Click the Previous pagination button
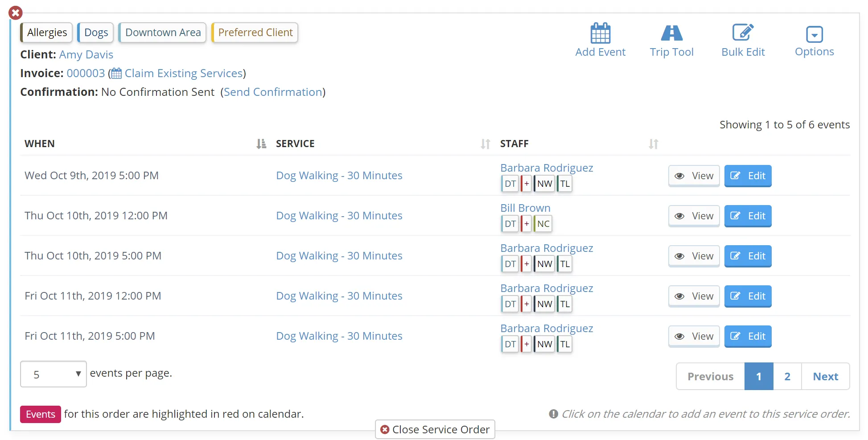Screen dimensions: 868x440 [x=710, y=376]
